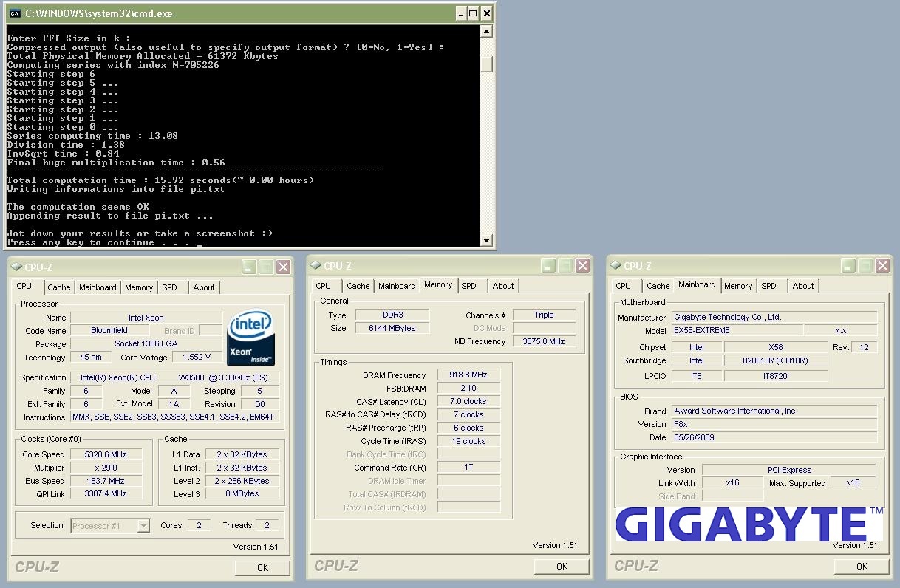Image resolution: width=900 pixels, height=588 pixels.
Task: Open the Cache tab in the left CPU-Z window
Action: tap(59, 287)
